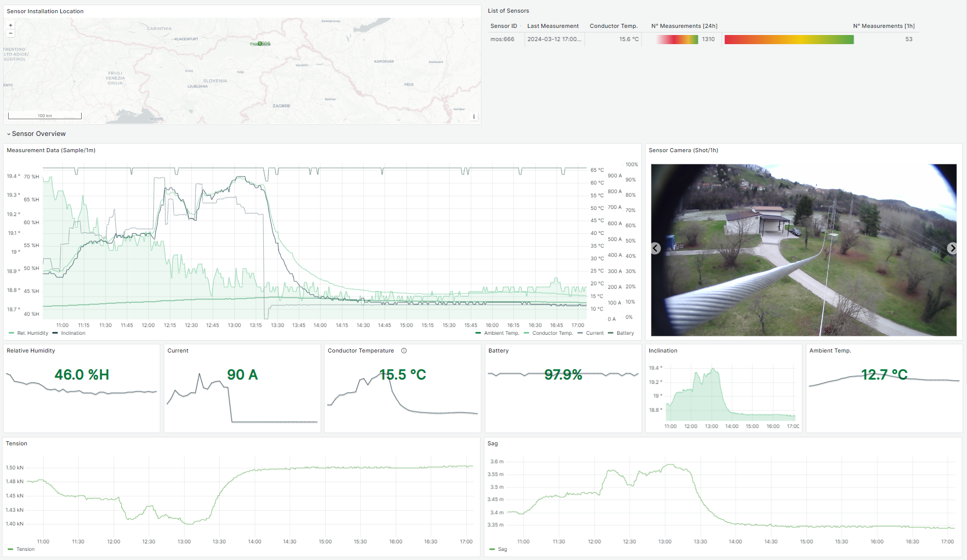Toggle Rel. Humidity series in legend

[x=32, y=333]
